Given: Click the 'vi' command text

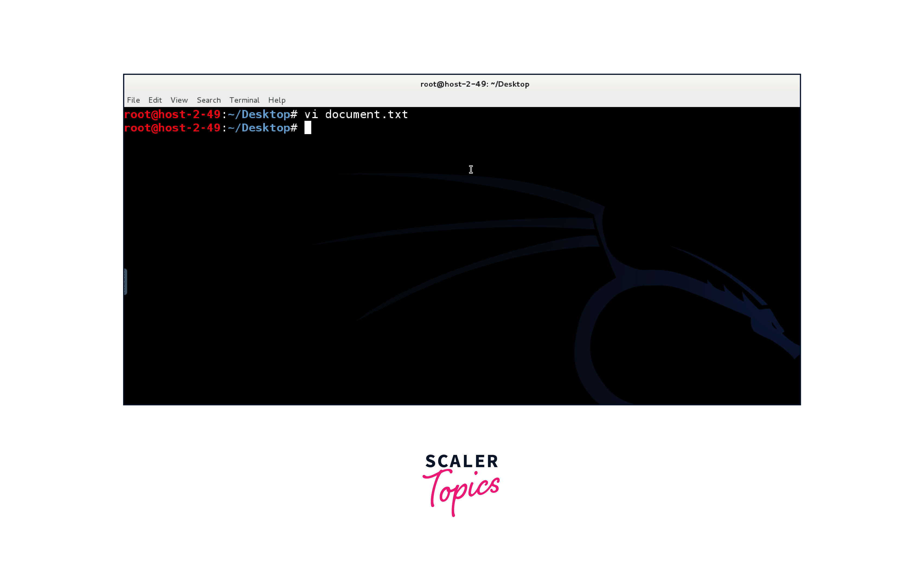Looking at the screenshot, I should tap(311, 114).
